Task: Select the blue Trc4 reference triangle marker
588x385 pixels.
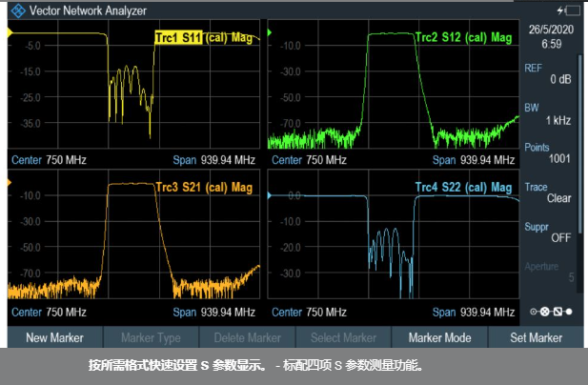Action: tap(270, 195)
